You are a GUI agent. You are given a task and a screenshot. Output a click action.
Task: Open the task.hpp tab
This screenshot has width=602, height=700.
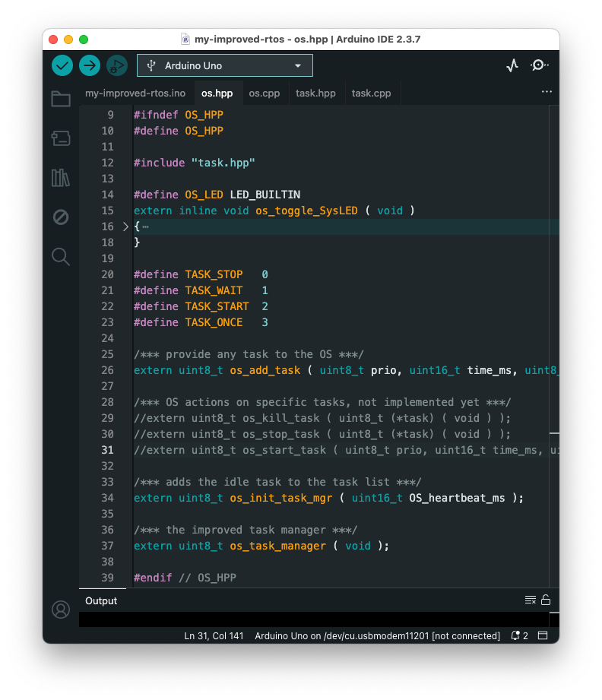point(315,93)
